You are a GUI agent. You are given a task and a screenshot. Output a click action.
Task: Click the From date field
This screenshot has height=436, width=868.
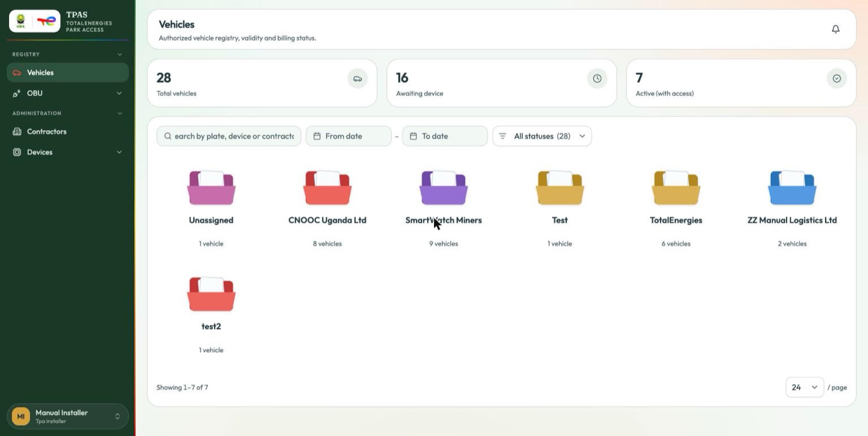click(348, 136)
